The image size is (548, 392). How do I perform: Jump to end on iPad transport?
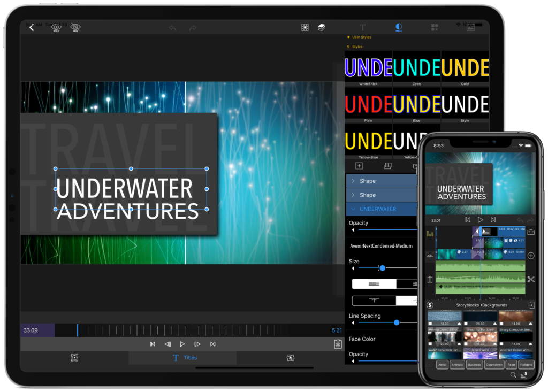213,344
